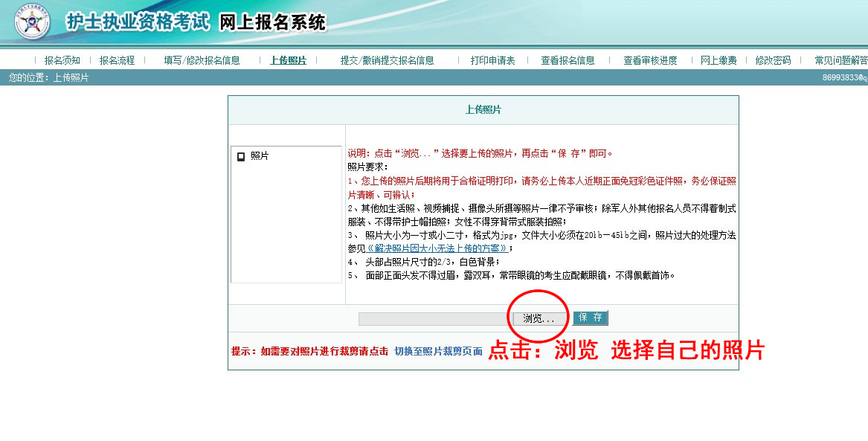Open the 报名须知 menu item
Screen dimensions: 868x441
click(x=62, y=61)
